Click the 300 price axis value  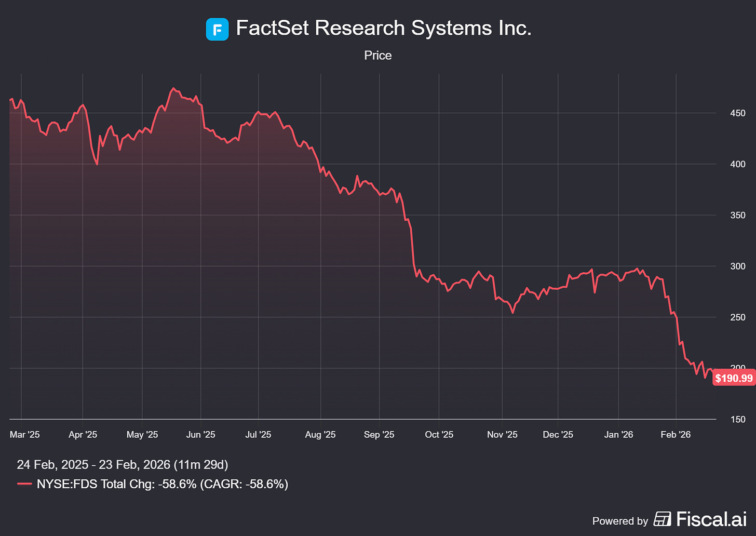tap(738, 266)
